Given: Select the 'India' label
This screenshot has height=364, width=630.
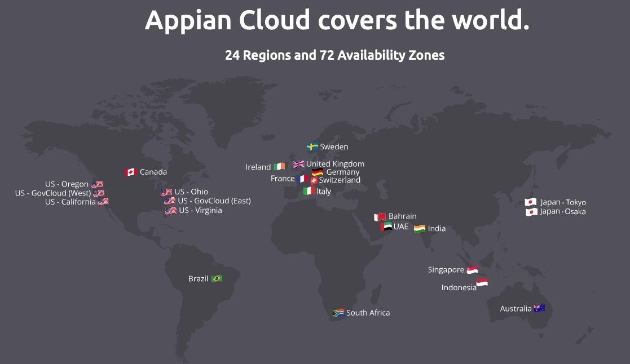Looking at the screenshot, I should coord(437,228).
